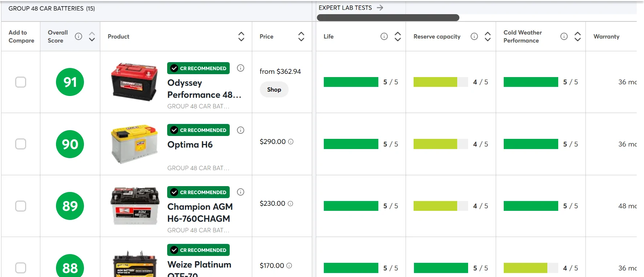Click the Champion AGM Cold Weather Performance bar
644x277 pixels.
pyautogui.click(x=531, y=206)
